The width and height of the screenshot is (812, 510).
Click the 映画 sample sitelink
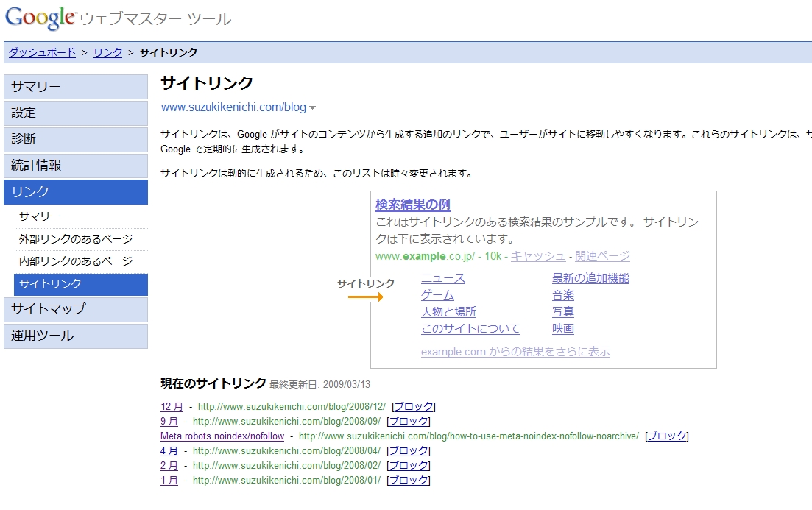(563, 328)
